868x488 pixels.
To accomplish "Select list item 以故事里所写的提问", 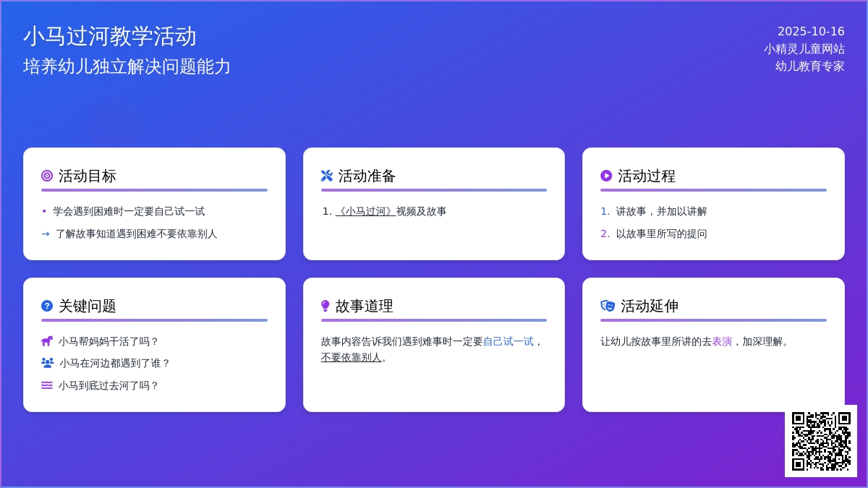I will coord(661,234).
